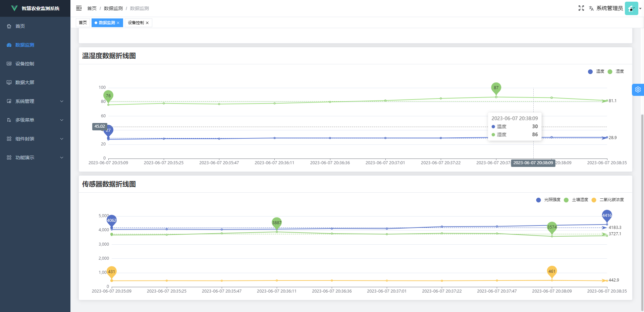Click the 多级菜单 tree icon in sidebar
The height and width of the screenshot is (312, 644).
(x=9, y=120)
